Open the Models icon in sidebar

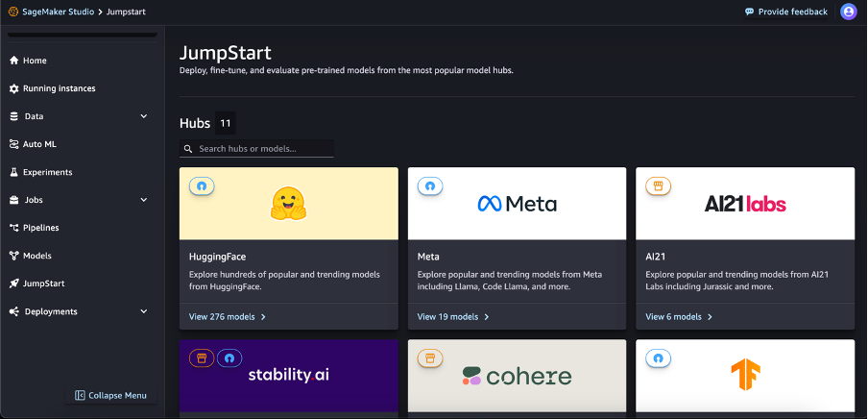click(14, 256)
